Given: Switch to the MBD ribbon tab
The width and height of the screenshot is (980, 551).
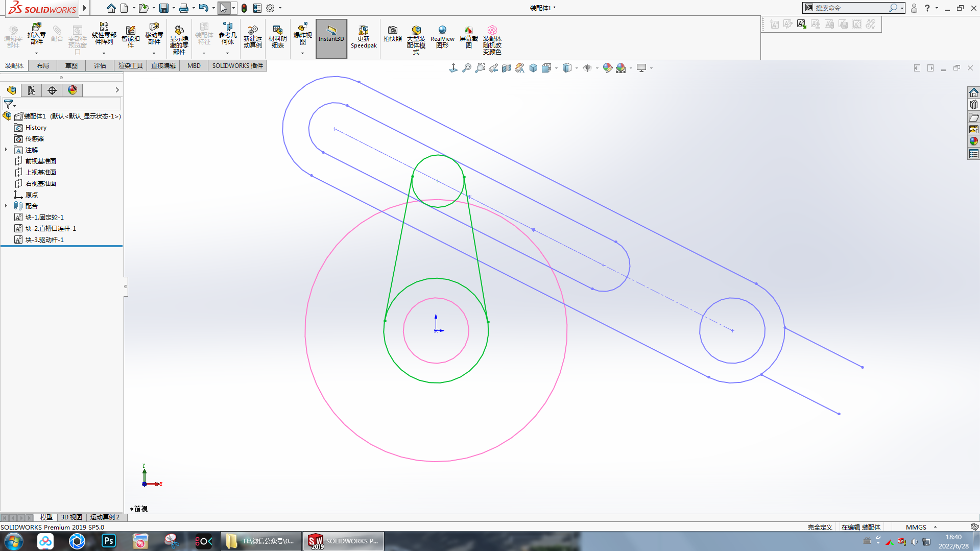Looking at the screenshot, I should coord(194,66).
